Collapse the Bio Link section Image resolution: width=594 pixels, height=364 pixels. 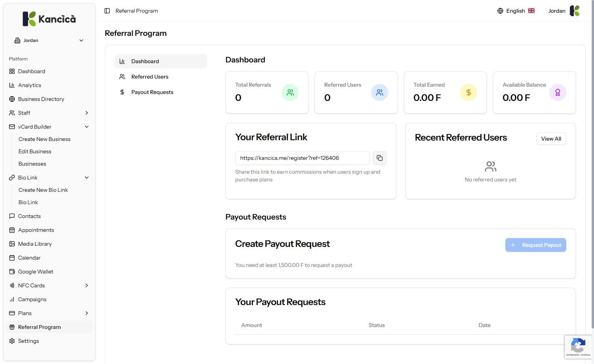click(x=87, y=178)
